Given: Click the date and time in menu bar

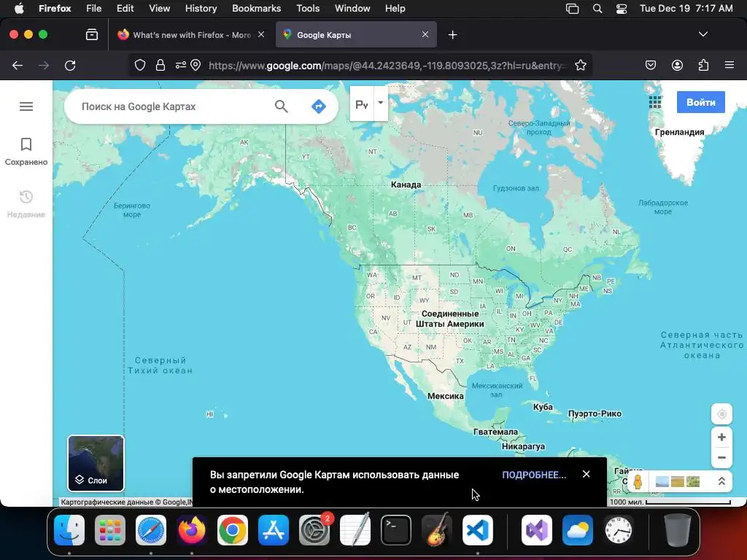Looking at the screenshot, I should coord(686,9).
